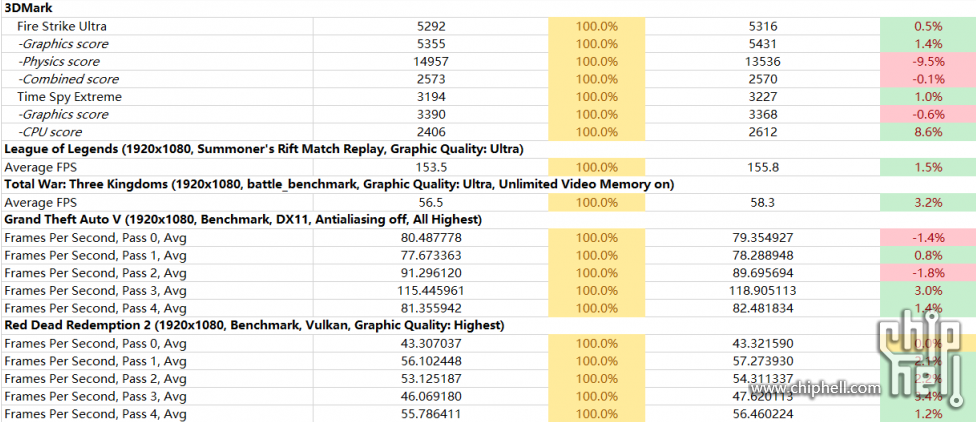Click the 3.2% difference cell
Image resolution: width=976 pixels, height=422 pixels.
click(928, 202)
